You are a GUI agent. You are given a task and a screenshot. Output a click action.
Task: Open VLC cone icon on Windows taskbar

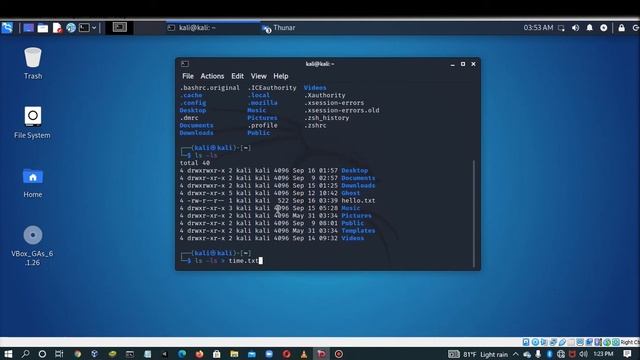[x=304, y=354]
